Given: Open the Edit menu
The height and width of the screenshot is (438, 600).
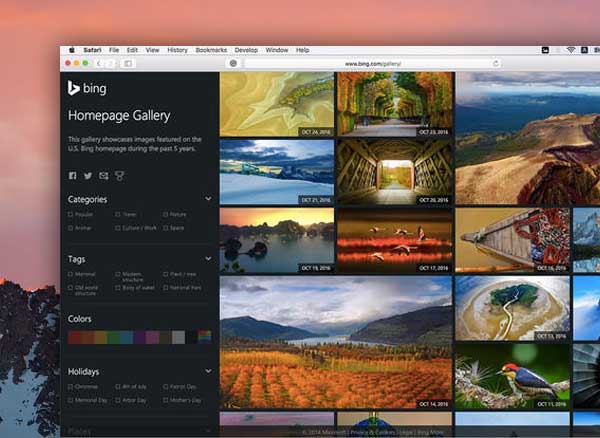Looking at the screenshot, I should click(132, 50).
